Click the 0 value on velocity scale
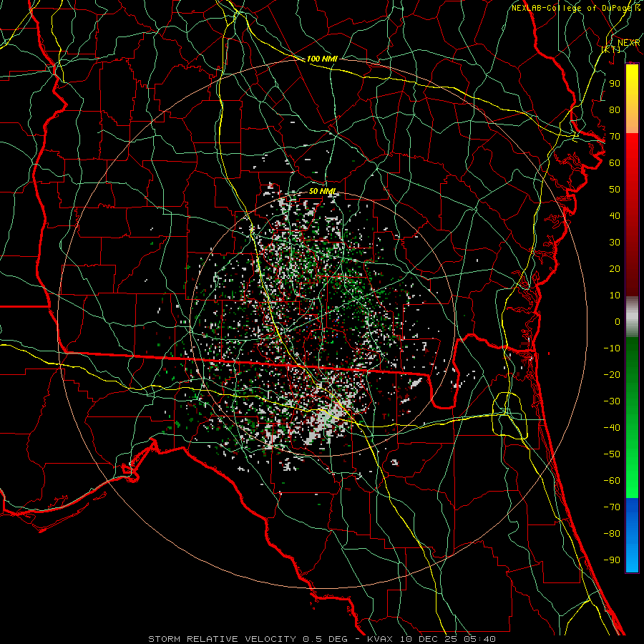This screenshot has height=644, width=644. tap(618, 321)
